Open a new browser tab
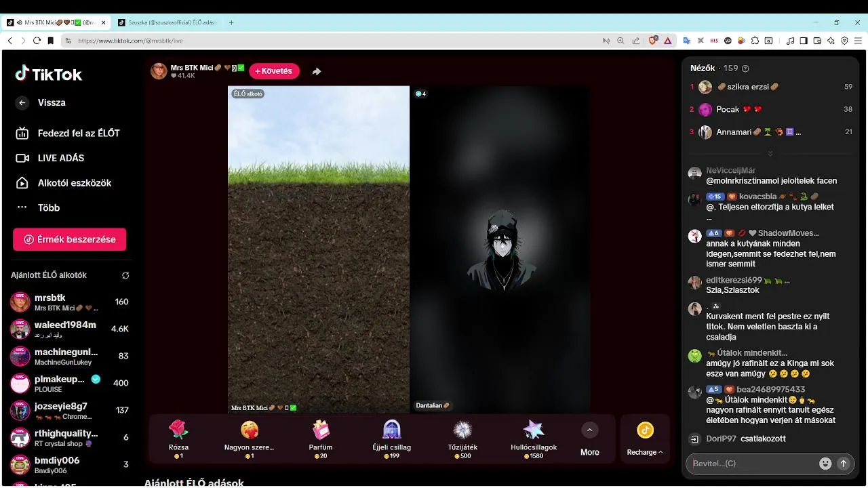 pyautogui.click(x=231, y=22)
